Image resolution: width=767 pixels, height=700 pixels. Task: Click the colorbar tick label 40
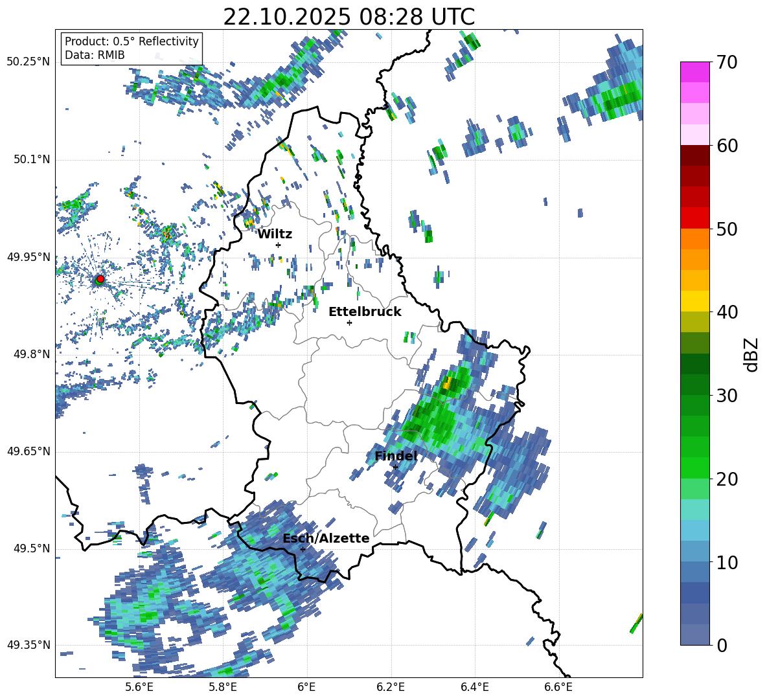[727, 312]
